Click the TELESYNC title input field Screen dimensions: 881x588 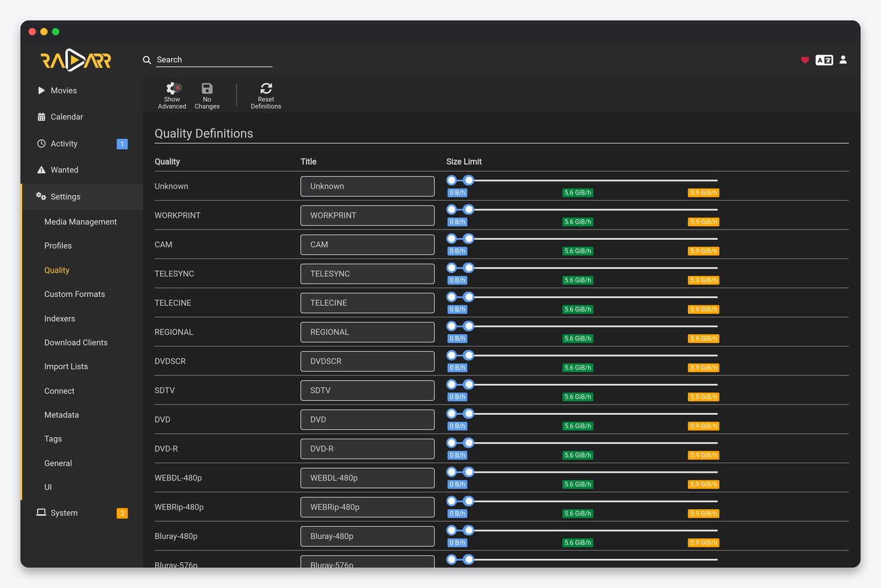tap(368, 274)
